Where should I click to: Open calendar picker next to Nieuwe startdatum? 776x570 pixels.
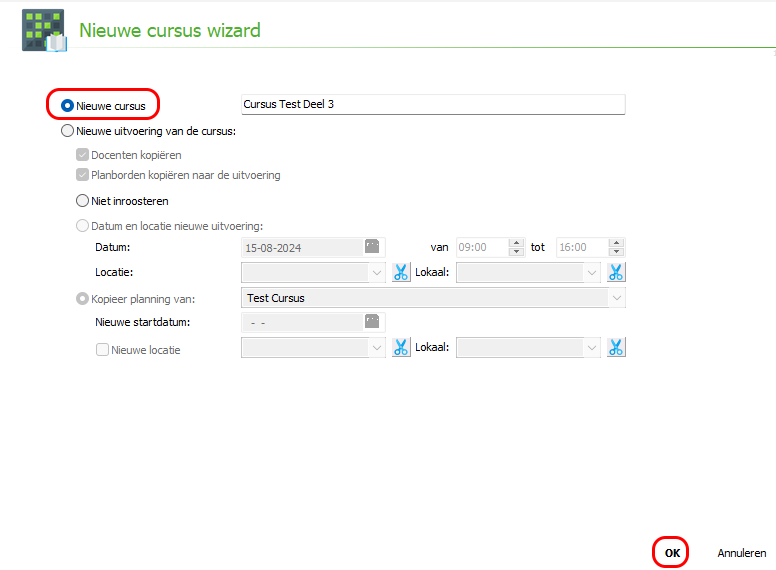pos(372,322)
